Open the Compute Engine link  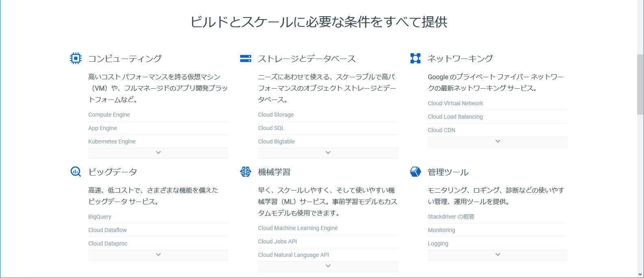[109, 115]
